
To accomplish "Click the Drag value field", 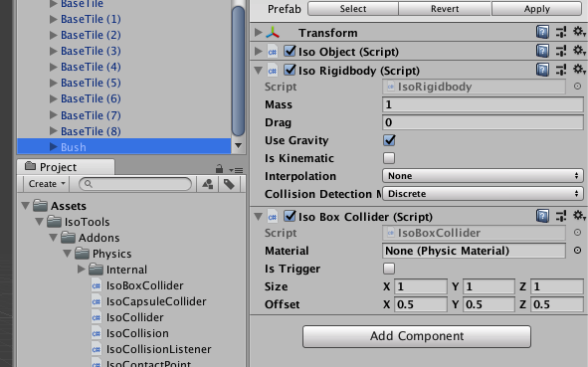I will point(483,122).
